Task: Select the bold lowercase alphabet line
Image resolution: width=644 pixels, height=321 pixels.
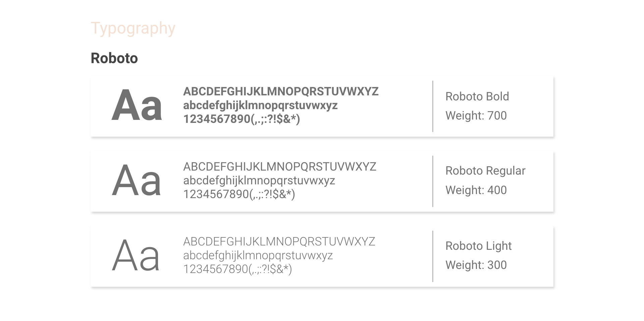Action: click(260, 105)
